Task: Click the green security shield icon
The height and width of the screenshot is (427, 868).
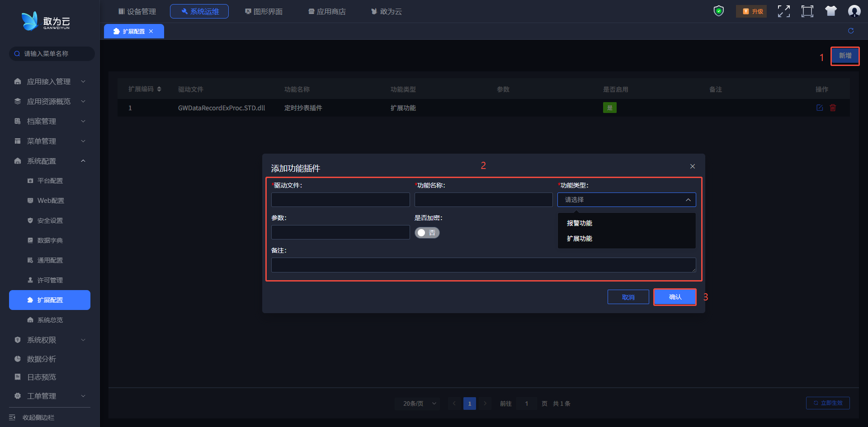Action: tap(718, 11)
